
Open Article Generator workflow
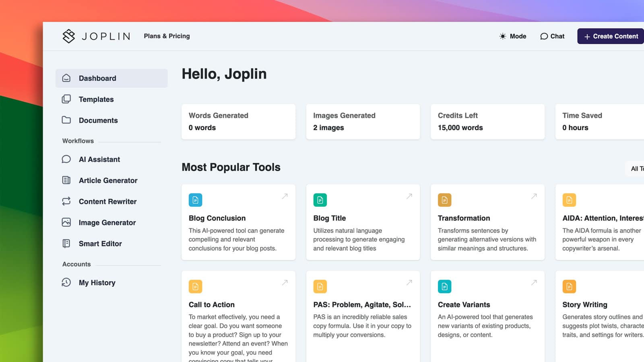(x=111, y=180)
